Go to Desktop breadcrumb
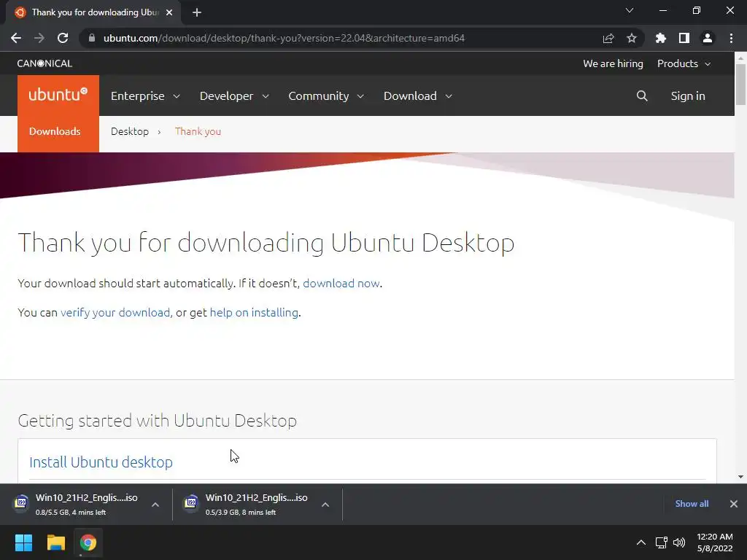The height and width of the screenshot is (560, 747). (130, 131)
